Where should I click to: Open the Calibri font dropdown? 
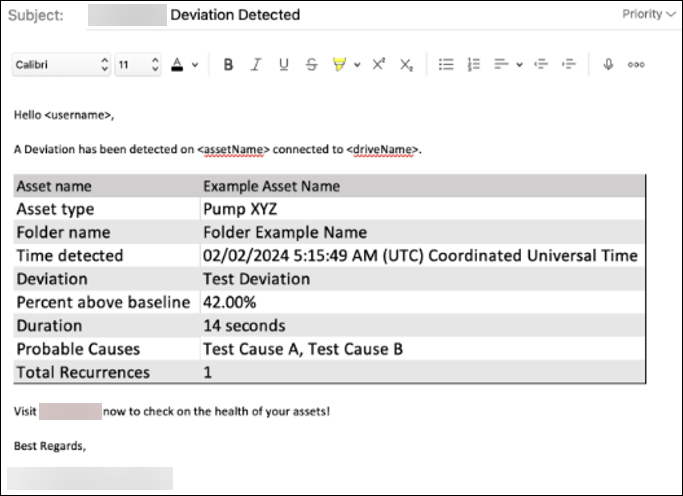(60, 65)
